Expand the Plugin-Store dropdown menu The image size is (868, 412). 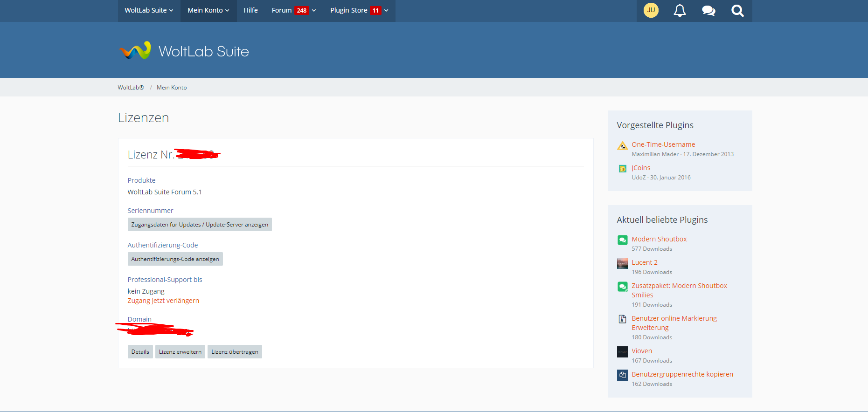pyautogui.click(x=359, y=10)
